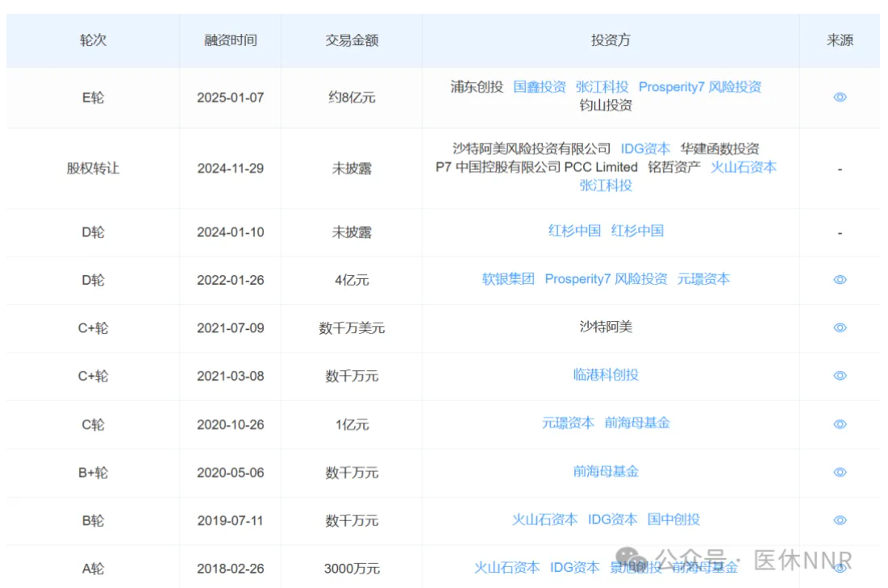The width and height of the screenshot is (888, 588).
Task: Open IDG资本 link in the A轮 row
Action: tap(574, 568)
